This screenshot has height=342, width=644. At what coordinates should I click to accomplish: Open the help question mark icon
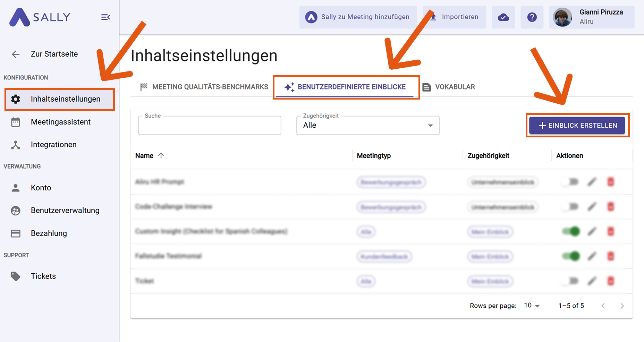(532, 17)
